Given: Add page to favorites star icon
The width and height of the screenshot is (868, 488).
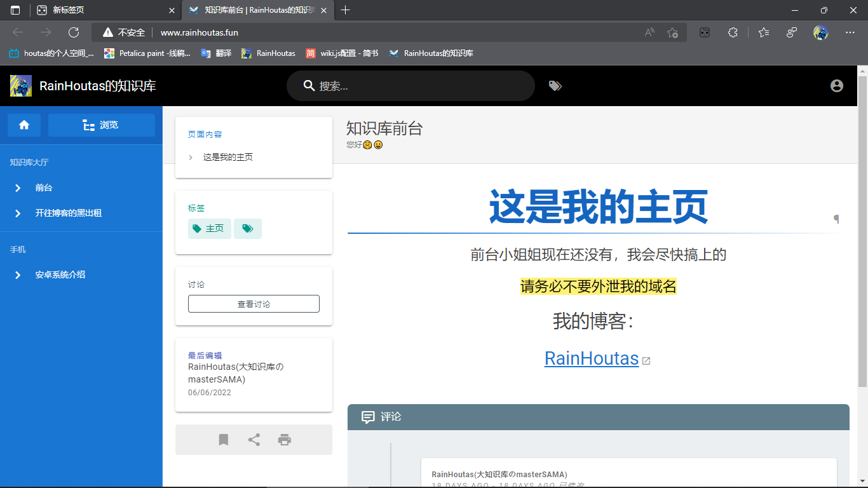Looking at the screenshot, I should [x=673, y=32].
